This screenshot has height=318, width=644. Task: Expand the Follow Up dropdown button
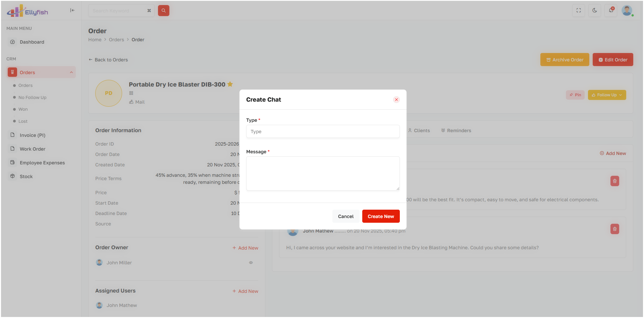607,95
